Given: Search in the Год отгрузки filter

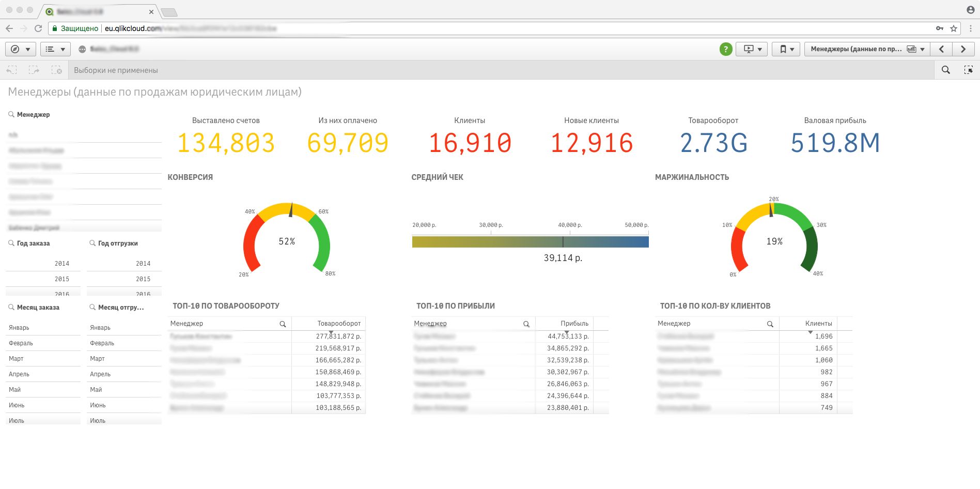Looking at the screenshot, I should point(92,243).
